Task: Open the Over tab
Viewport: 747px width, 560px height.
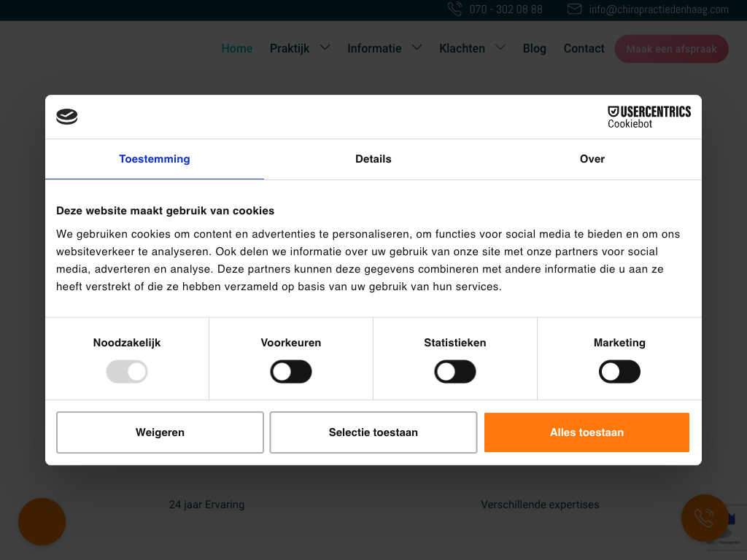Action: pos(592,159)
